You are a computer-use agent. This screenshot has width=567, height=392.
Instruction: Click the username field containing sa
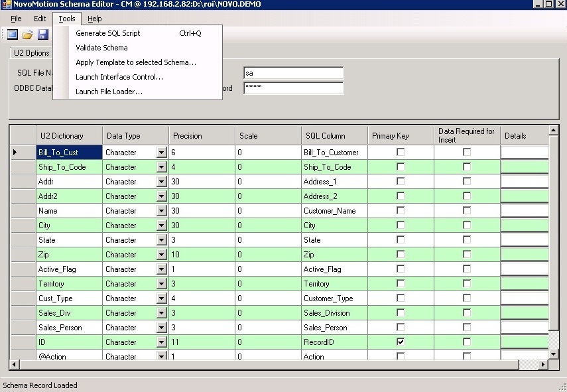point(293,73)
